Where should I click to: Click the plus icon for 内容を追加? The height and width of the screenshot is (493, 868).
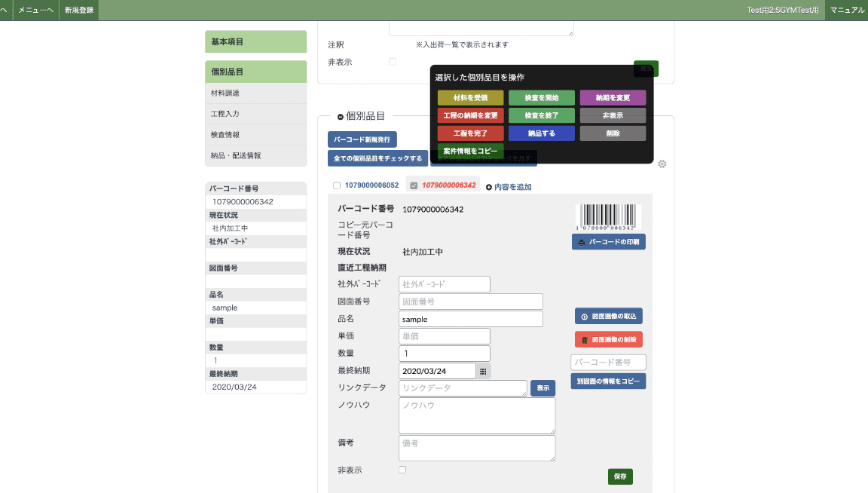[488, 186]
